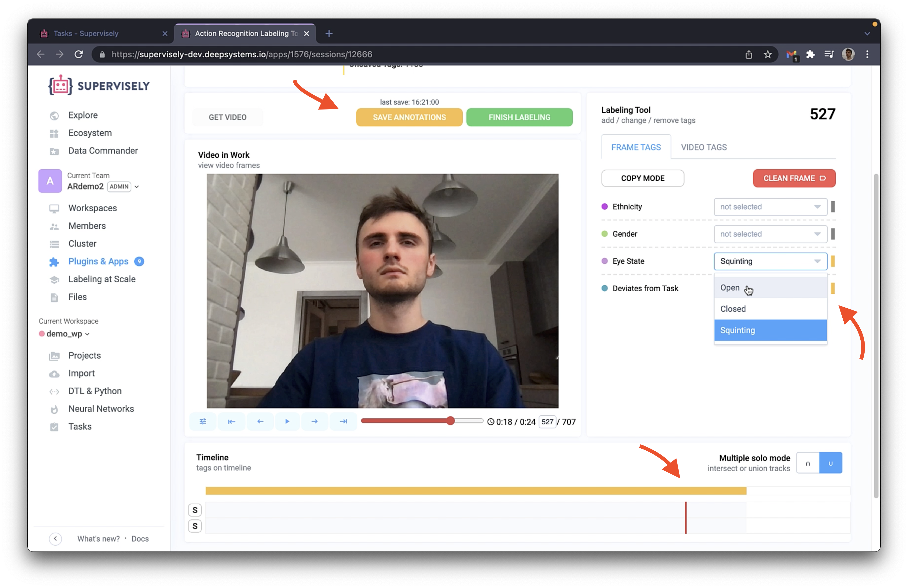Click CLEAN FRAME button
Viewport: 908px width, 588px height.
point(794,178)
